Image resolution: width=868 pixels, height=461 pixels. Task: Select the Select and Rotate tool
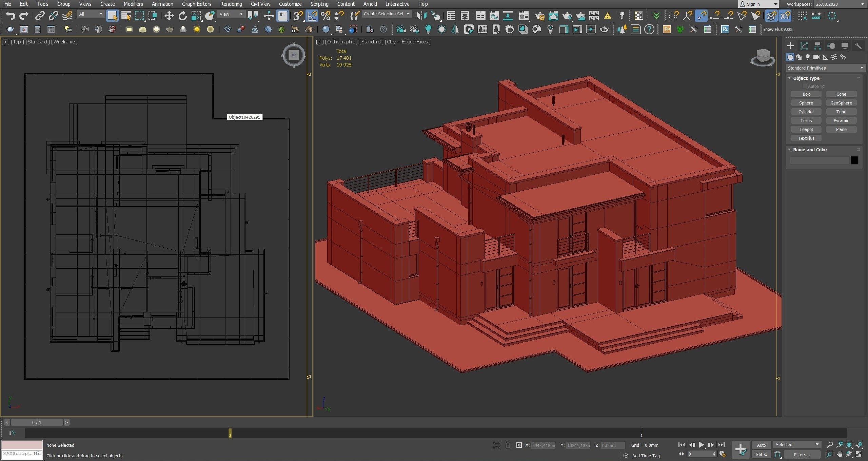183,16
